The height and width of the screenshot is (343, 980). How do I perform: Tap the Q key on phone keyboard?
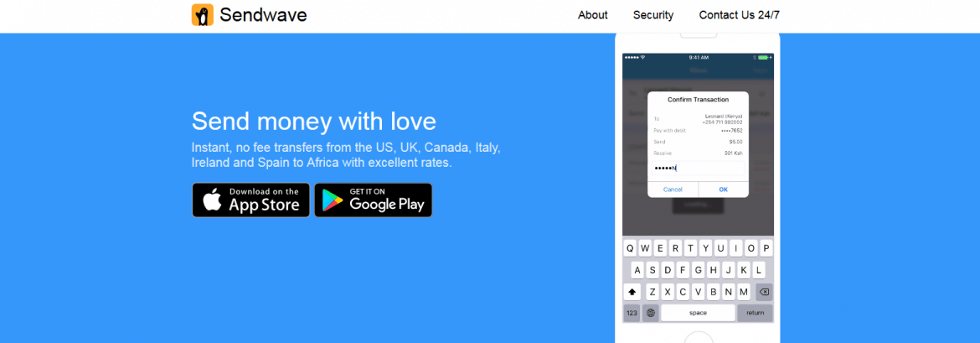coord(630,248)
